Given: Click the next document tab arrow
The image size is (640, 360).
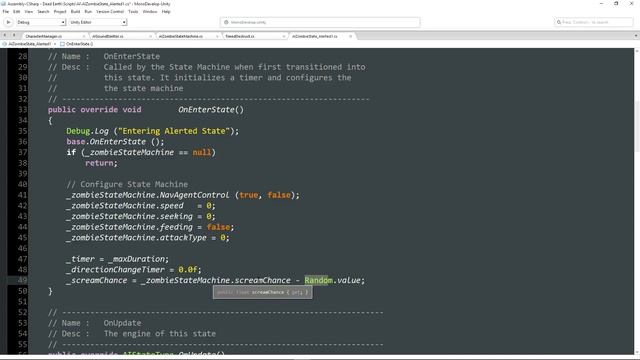Looking at the screenshot, I should pos(14,36).
